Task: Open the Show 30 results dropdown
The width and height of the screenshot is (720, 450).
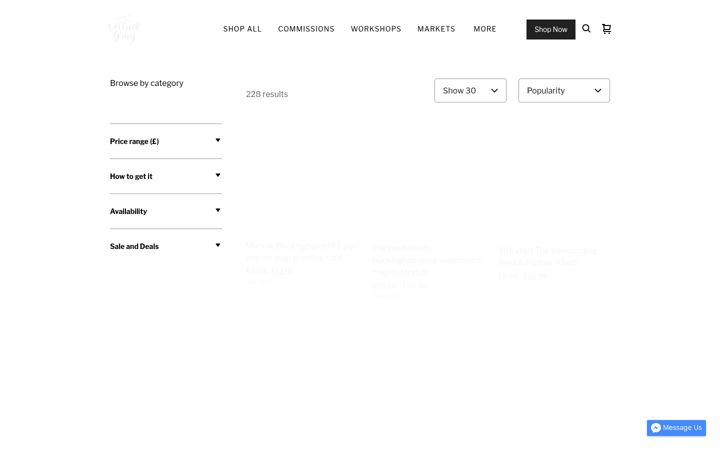Action: [x=470, y=90]
